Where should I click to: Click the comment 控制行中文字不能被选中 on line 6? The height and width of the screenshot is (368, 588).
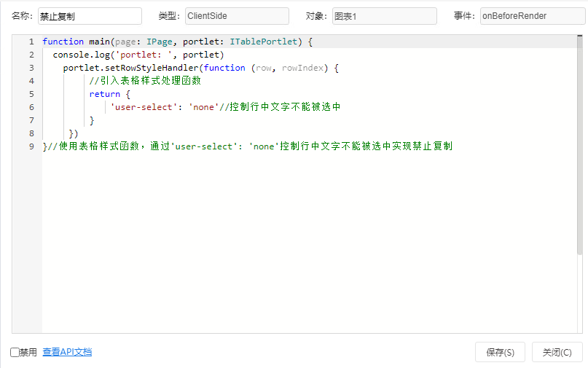[280, 107]
